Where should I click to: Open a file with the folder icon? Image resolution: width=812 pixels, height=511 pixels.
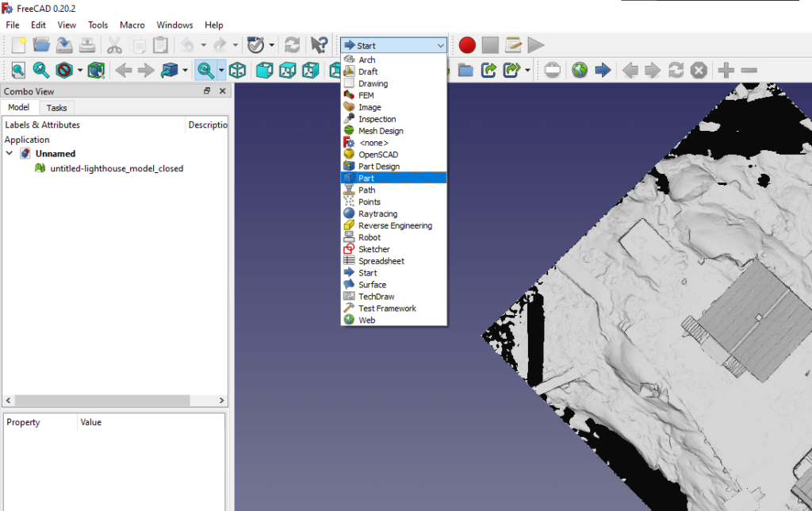pyautogui.click(x=41, y=45)
